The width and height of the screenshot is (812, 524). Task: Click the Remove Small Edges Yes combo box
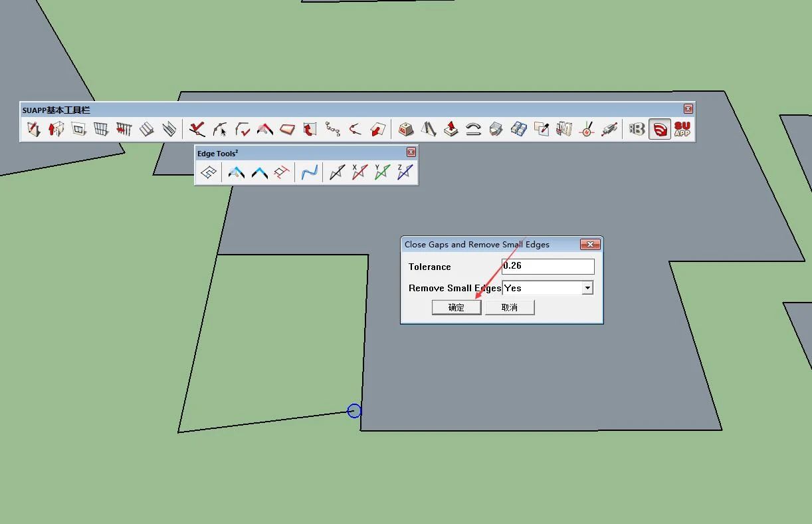click(x=548, y=288)
